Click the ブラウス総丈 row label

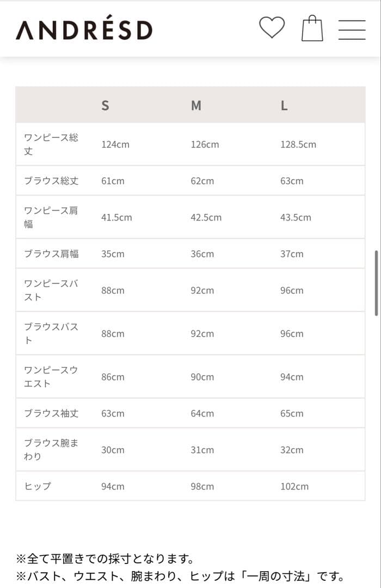click(x=51, y=181)
